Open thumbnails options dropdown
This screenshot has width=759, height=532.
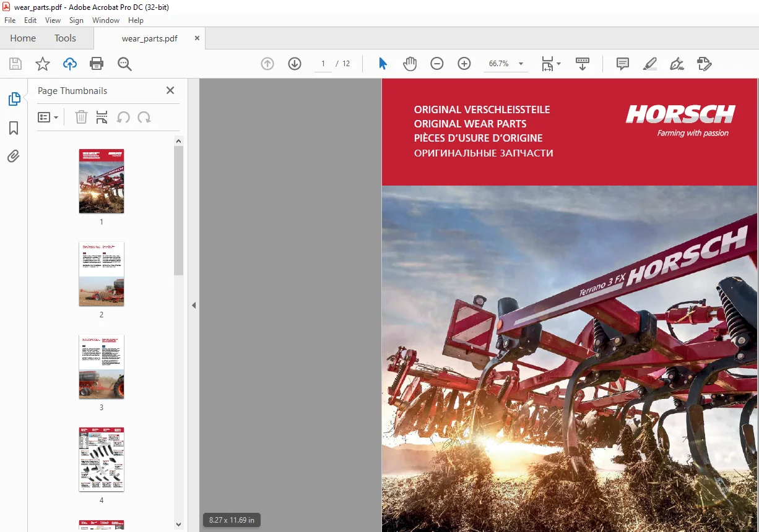tap(48, 117)
